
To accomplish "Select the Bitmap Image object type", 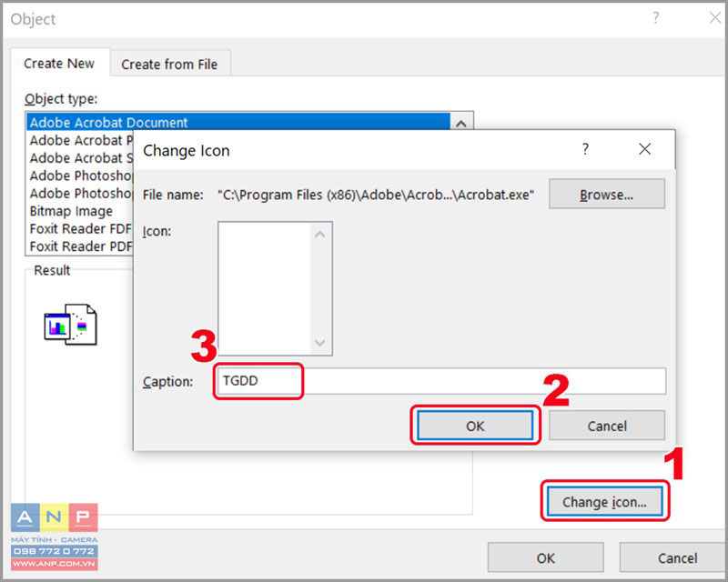I will tap(80, 211).
